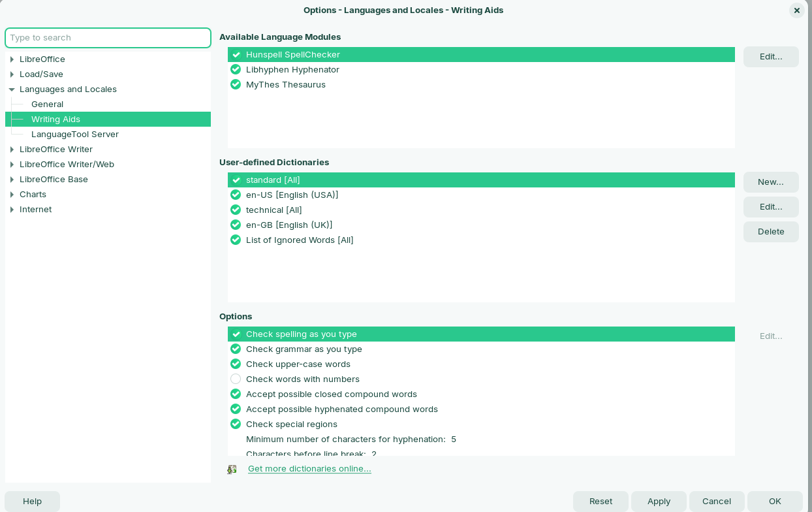This screenshot has width=812, height=512.
Task: Delete the selected user-defined dictionary
Action: (x=770, y=232)
